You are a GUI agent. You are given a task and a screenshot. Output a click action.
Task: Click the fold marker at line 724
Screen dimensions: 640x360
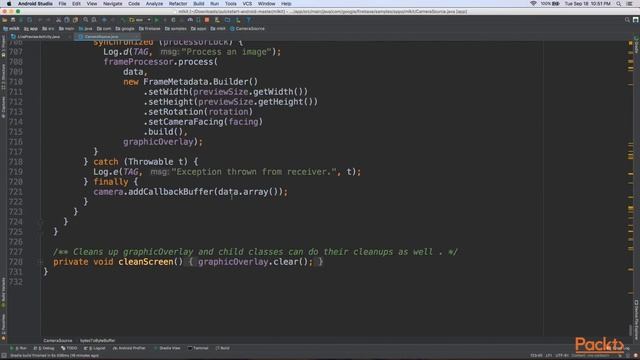pos(40,222)
